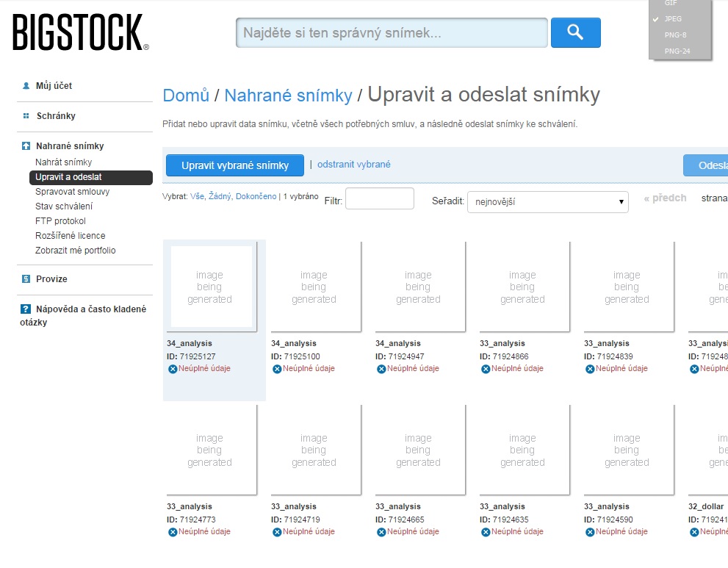Click the Domů breadcrumb link
Image resolution: width=728 pixels, height=568 pixels.
pyautogui.click(x=186, y=96)
